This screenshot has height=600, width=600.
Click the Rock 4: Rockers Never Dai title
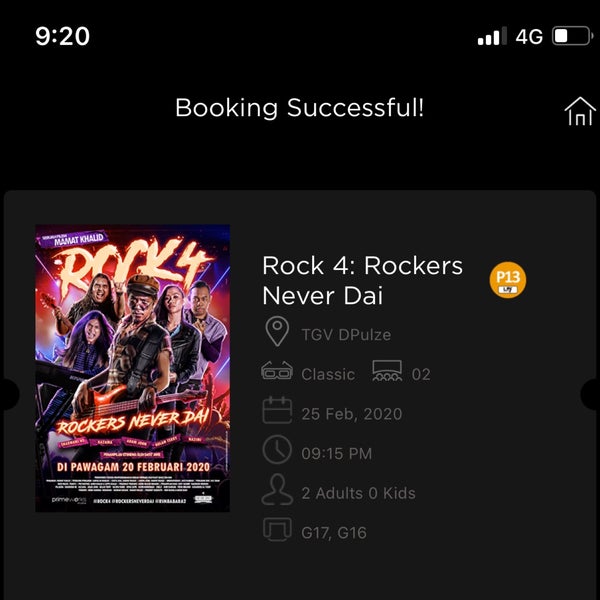(362, 280)
